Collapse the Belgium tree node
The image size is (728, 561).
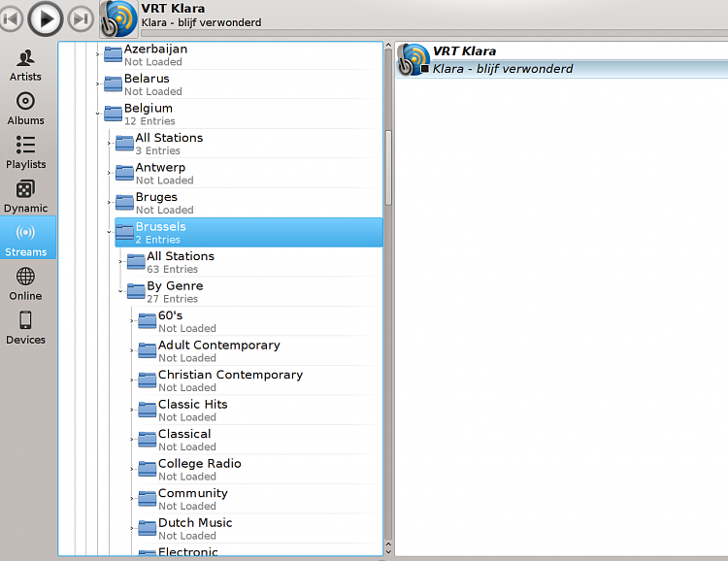coord(97,114)
